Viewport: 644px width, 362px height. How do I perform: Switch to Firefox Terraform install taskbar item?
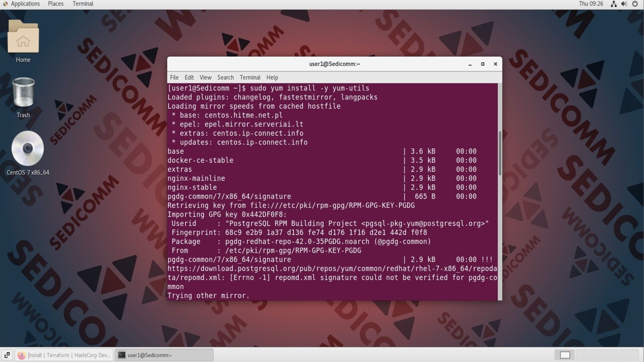pyautogui.click(x=64, y=355)
